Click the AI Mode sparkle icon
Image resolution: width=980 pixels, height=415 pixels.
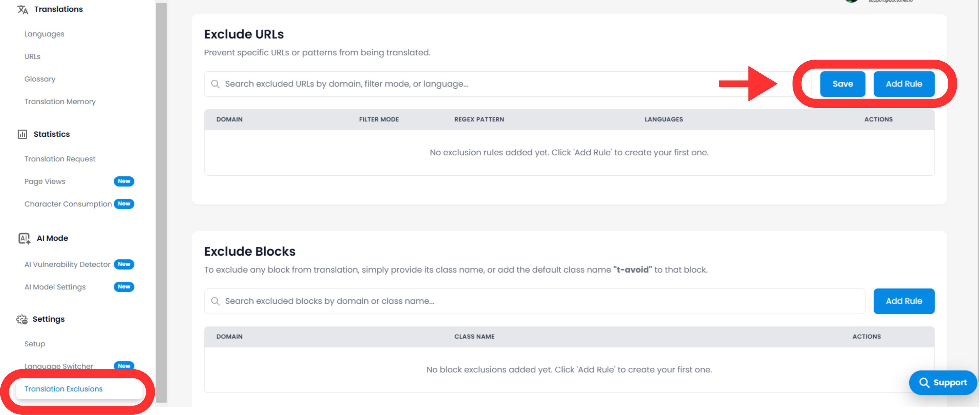click(24, 238)
